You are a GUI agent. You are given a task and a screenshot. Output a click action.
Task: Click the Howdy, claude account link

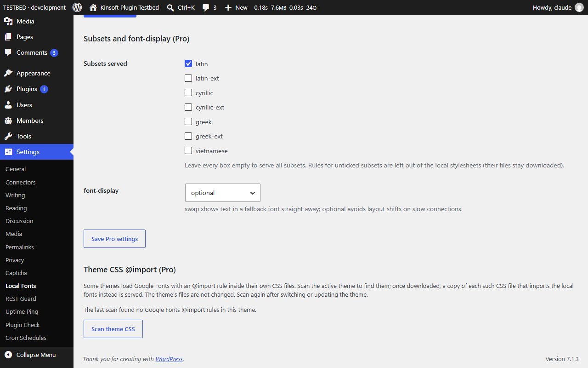click(558, 7)
